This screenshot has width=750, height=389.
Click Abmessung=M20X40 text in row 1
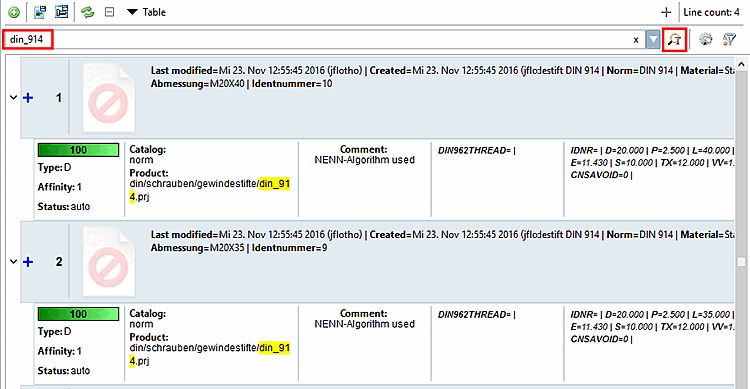[x=198, y=84]
